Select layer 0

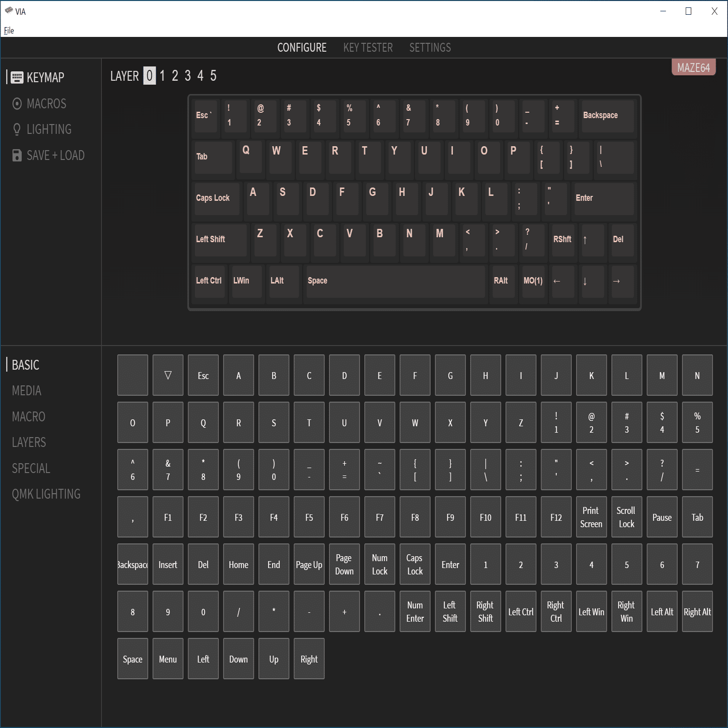pyautogui.click(x=150, y=76)
